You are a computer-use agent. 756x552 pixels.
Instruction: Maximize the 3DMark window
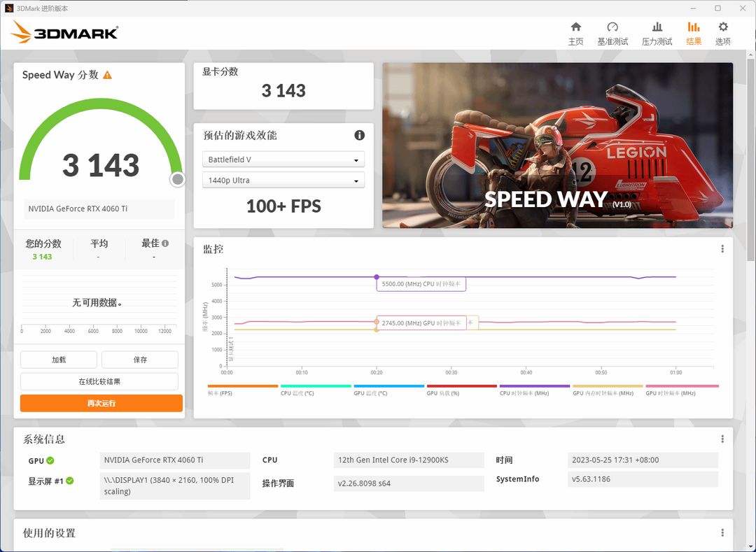pos(718,8)
